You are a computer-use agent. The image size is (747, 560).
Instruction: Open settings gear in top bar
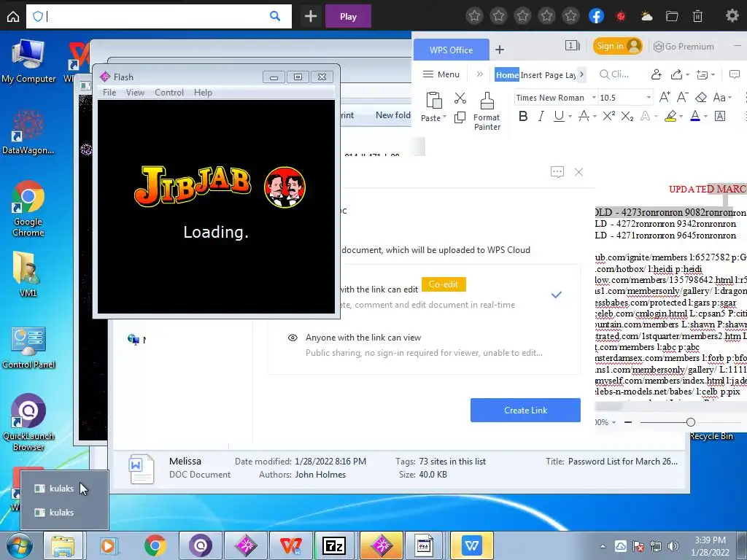pos(732,16)
